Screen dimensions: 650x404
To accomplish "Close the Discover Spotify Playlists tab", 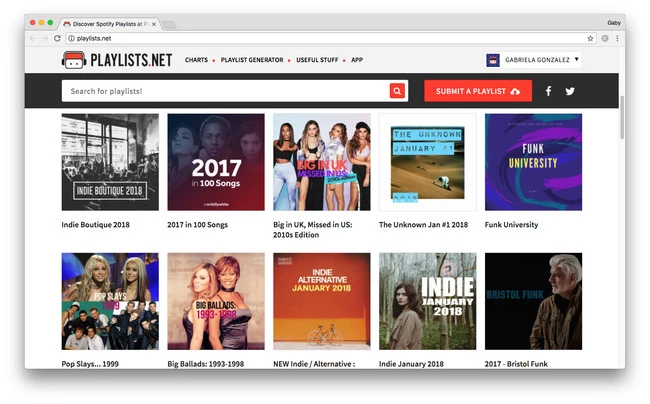I will 154,24.
